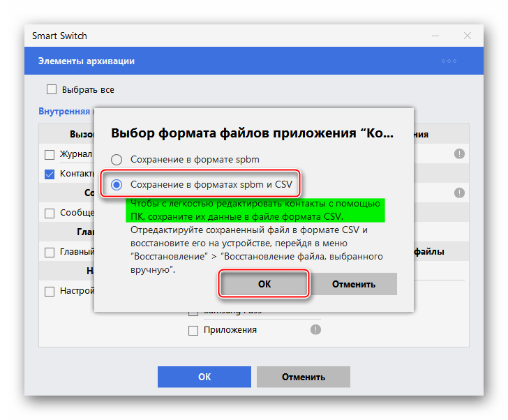This screenshot has width=508, height=420.
Task: Toggle the Выбрать все checkbox
Action: 52,89
